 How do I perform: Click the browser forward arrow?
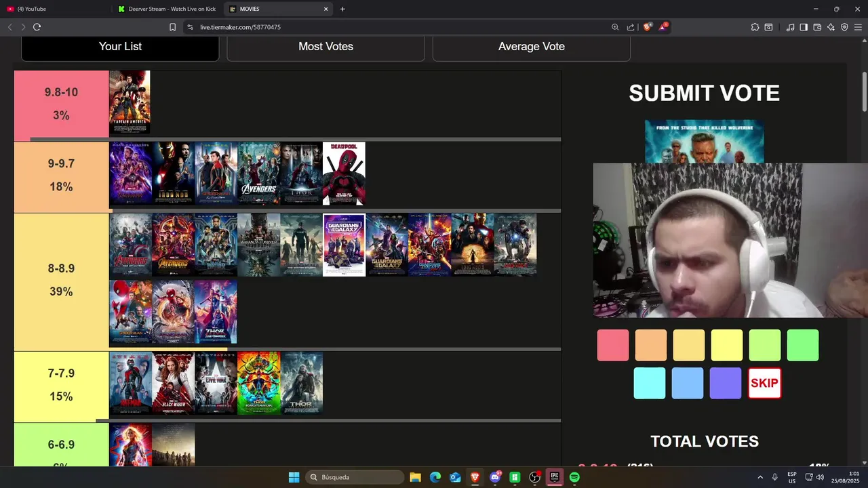pos(23,27)
